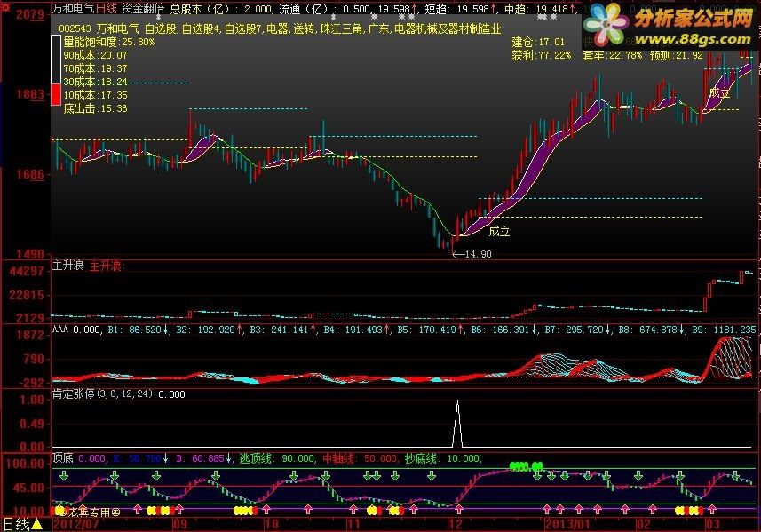Click the white 主升浪 panel title
The image size is (761, 532).
coord(68,265)
